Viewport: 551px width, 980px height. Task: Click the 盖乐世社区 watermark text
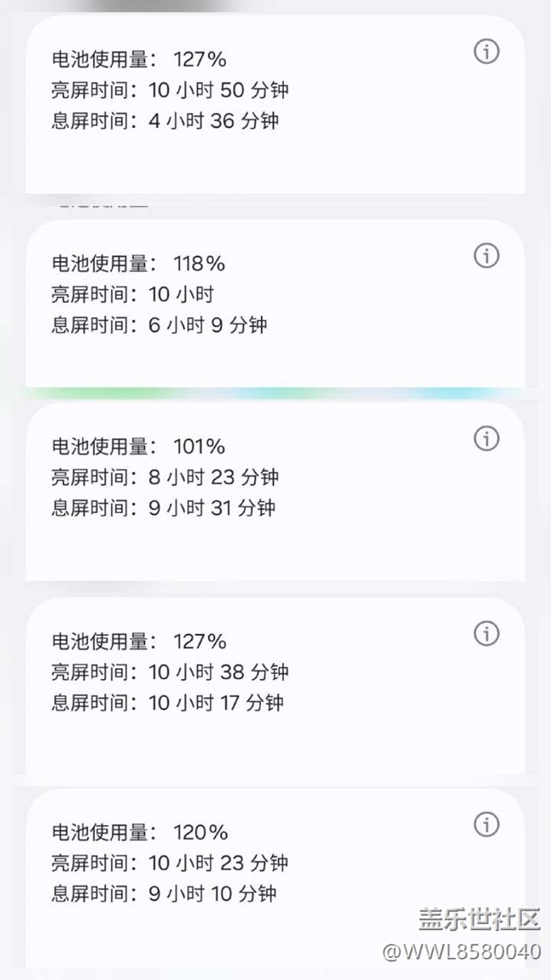pos(479,918)
